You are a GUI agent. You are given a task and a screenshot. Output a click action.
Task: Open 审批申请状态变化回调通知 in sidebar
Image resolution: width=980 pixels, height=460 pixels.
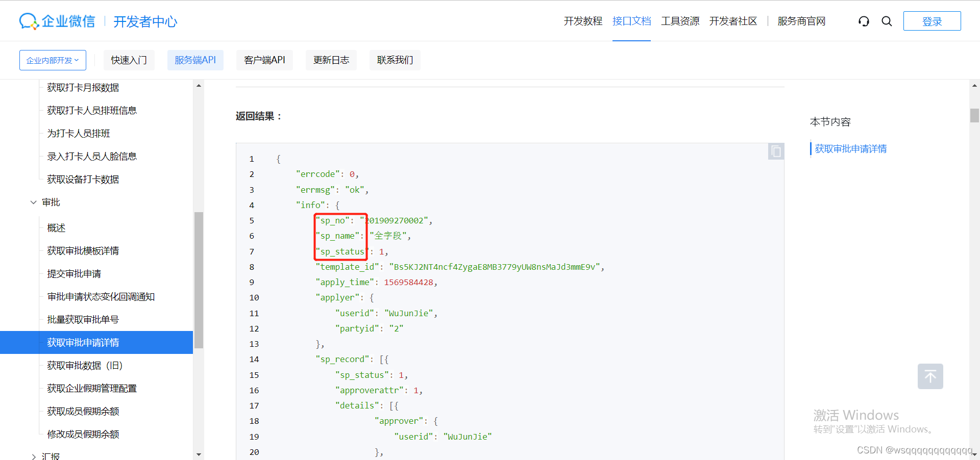pos(101,297)
